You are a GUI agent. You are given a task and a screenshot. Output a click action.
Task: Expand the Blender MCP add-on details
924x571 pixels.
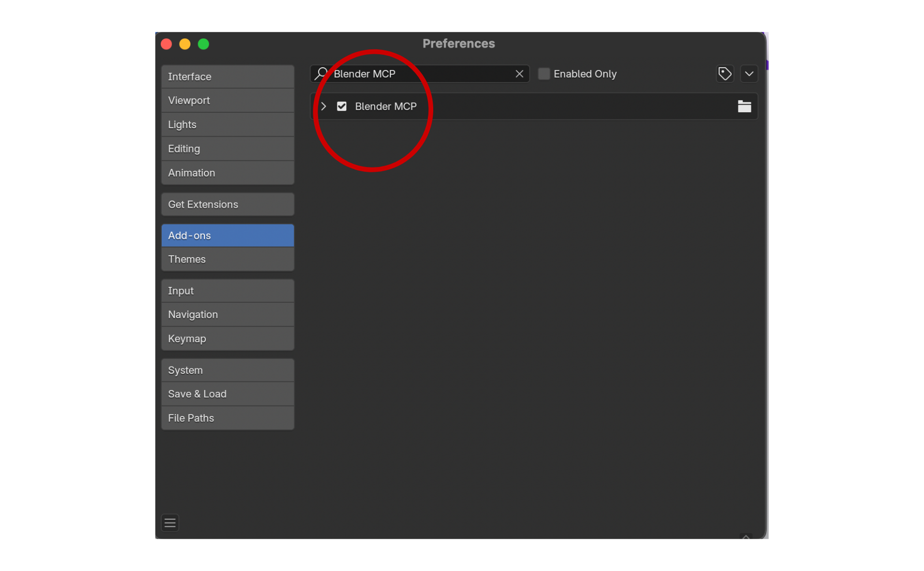[324, 107]
